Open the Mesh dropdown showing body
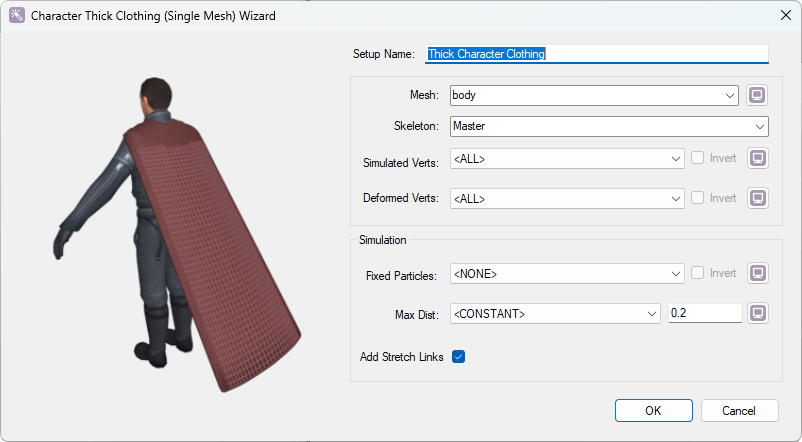 594,96
